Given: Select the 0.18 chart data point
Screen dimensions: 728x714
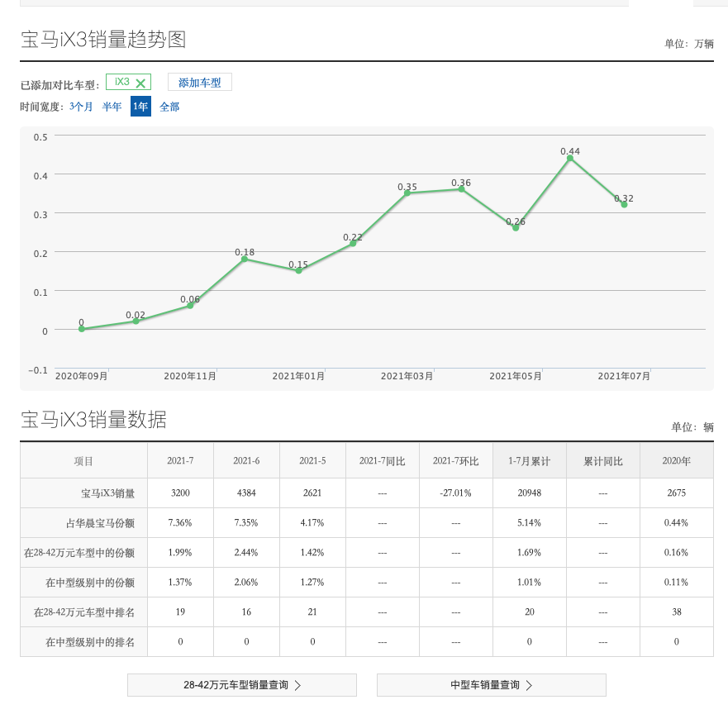Looking at the screenshot, I should click(245, 259).
